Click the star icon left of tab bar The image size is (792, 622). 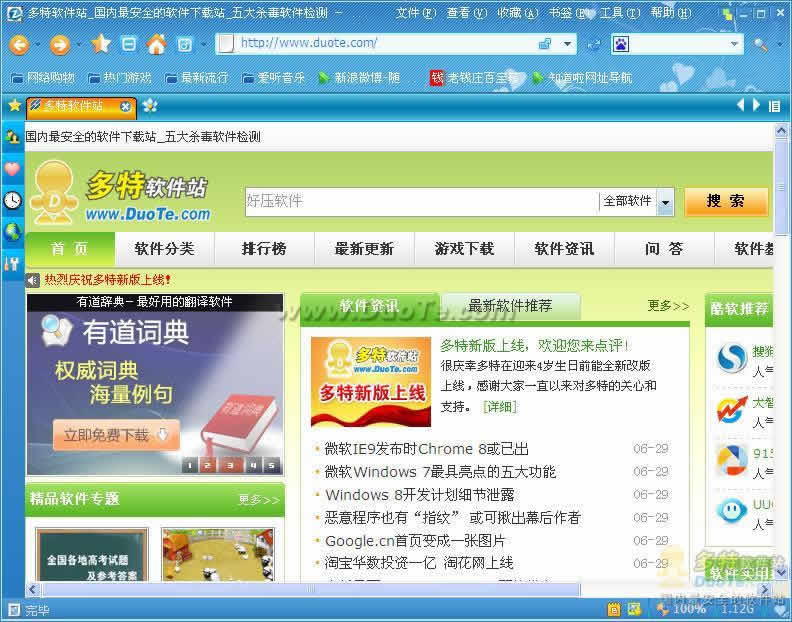point(15,106)
